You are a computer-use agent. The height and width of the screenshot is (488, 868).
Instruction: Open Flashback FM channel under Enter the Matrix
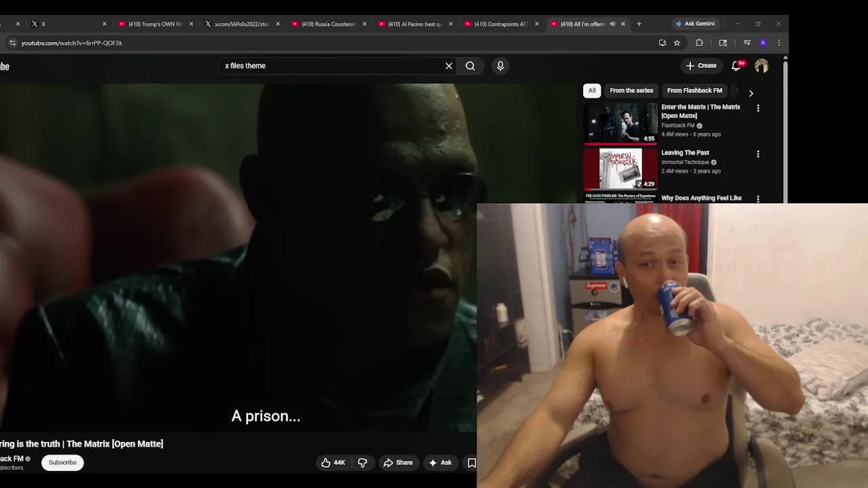678,125
